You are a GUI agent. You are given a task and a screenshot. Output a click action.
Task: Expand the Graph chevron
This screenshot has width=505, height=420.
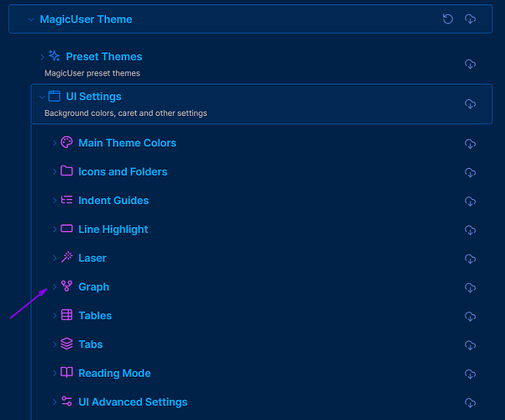[55, 286]
